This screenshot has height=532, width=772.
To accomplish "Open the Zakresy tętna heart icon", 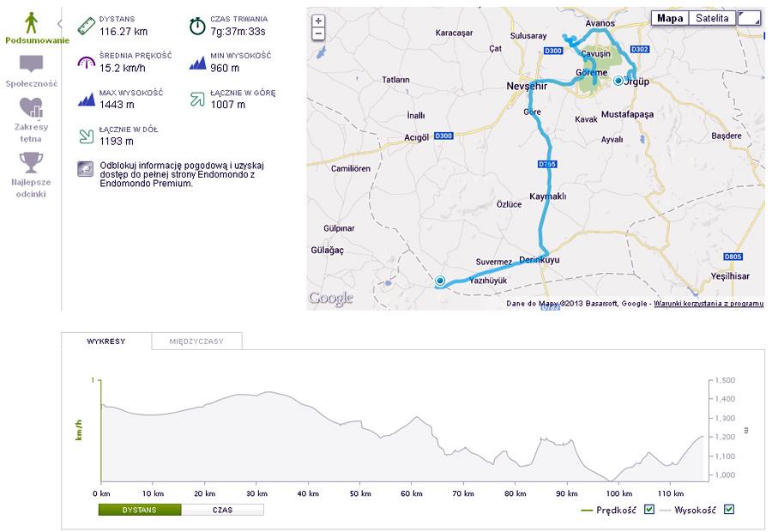I will 31,107.
